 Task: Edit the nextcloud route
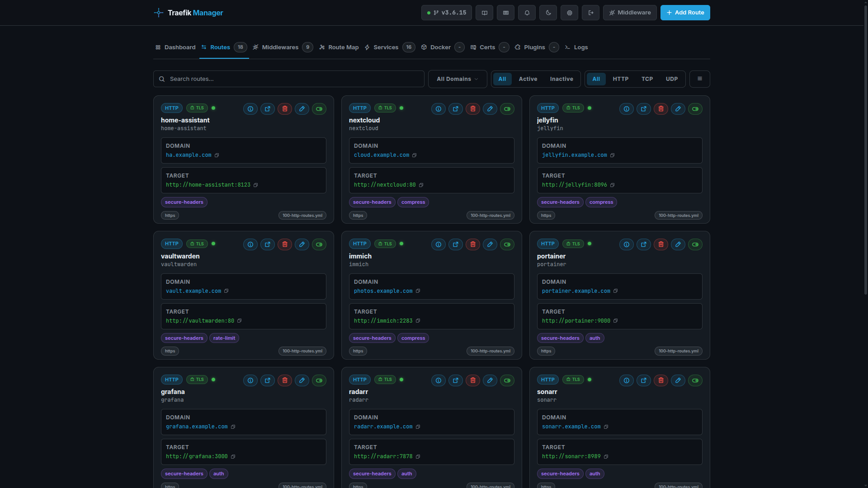pos(490,109)
